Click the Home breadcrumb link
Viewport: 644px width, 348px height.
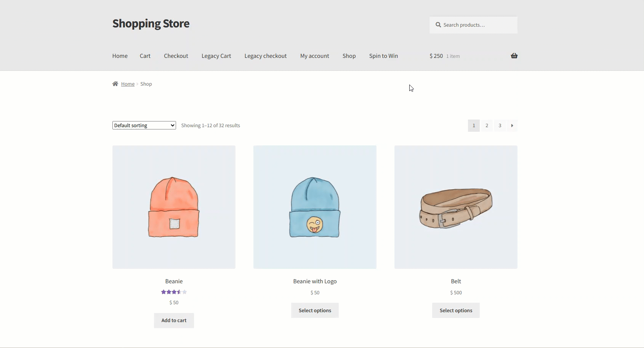tap(128, 84)
